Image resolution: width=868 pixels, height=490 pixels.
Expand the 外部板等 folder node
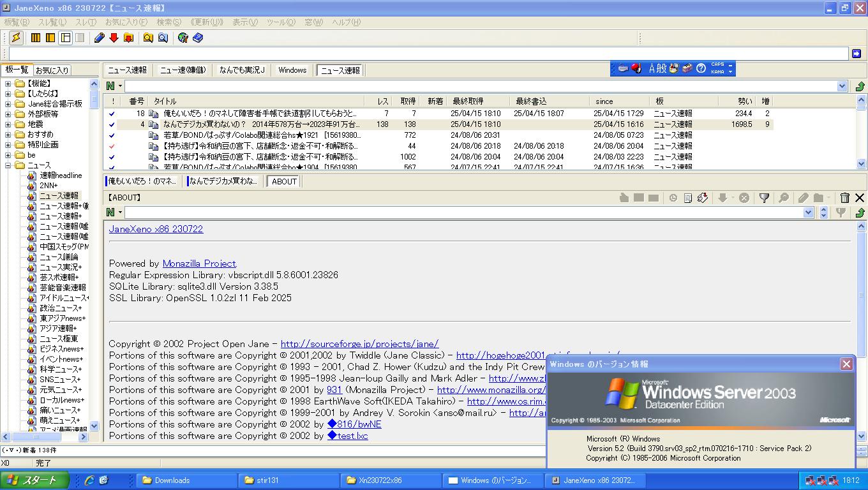coord(8,114)
